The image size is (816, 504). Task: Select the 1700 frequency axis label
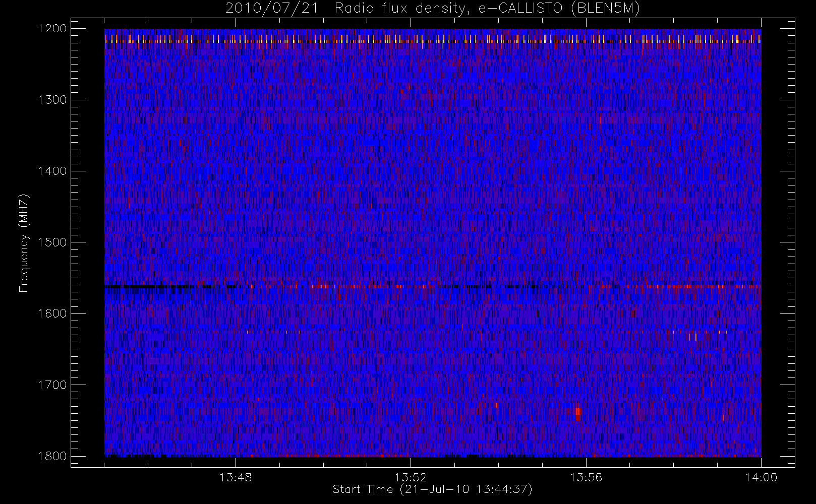(x=52, y=385)
